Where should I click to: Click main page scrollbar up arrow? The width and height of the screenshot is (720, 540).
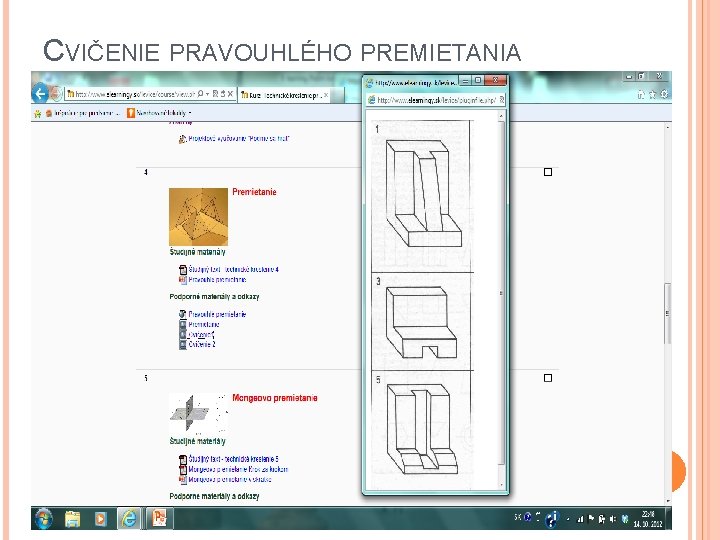(x=668, y=127)
